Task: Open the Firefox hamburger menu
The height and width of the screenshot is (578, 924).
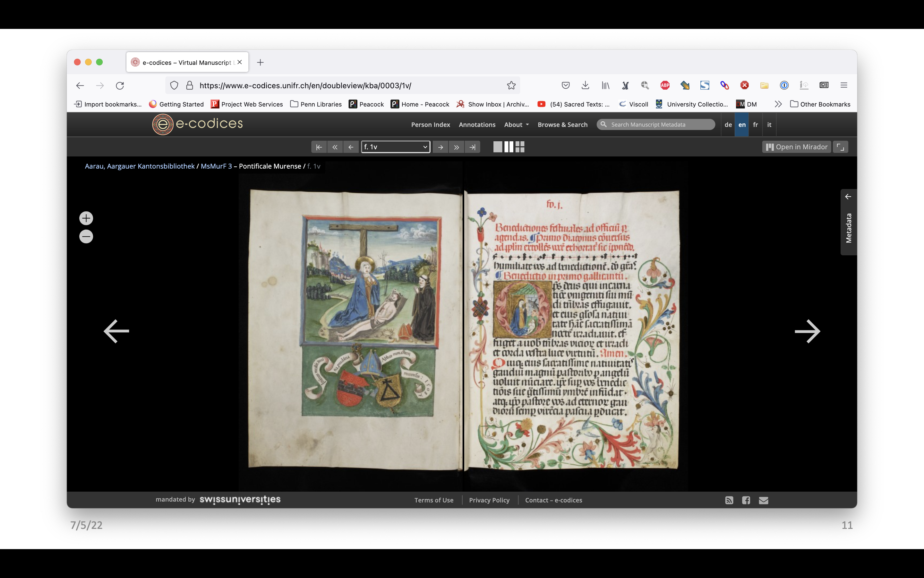Action: [843, 85]
